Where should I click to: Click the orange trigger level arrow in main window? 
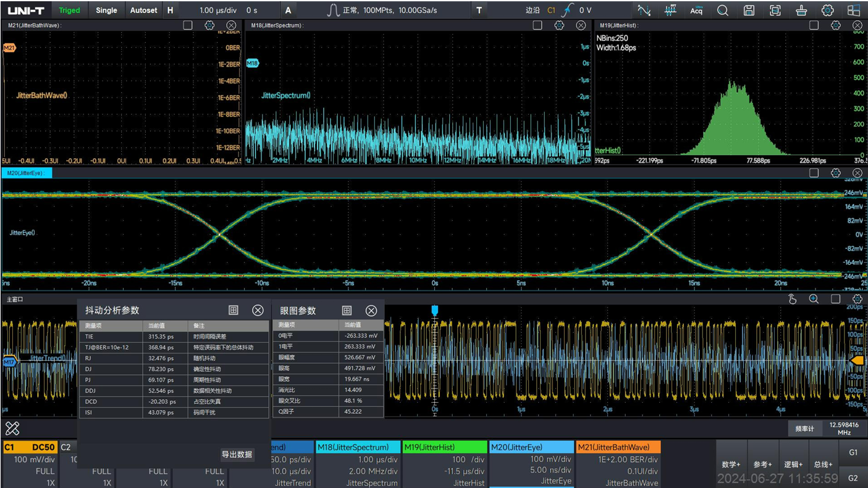point(857,360)
